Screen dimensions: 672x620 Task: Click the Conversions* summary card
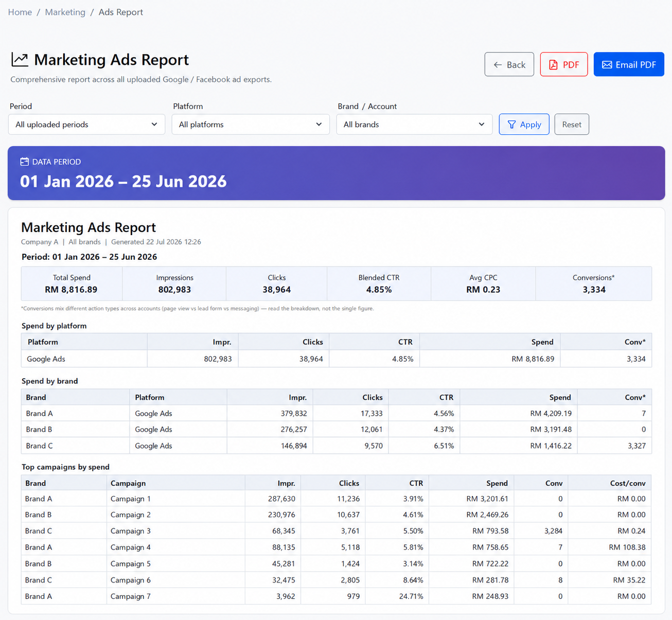[x=593, y=284]
